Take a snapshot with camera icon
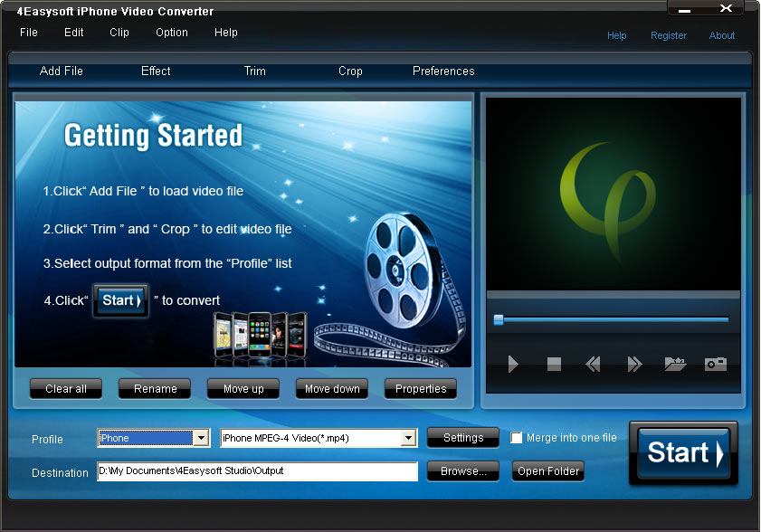 coord(716,365)
